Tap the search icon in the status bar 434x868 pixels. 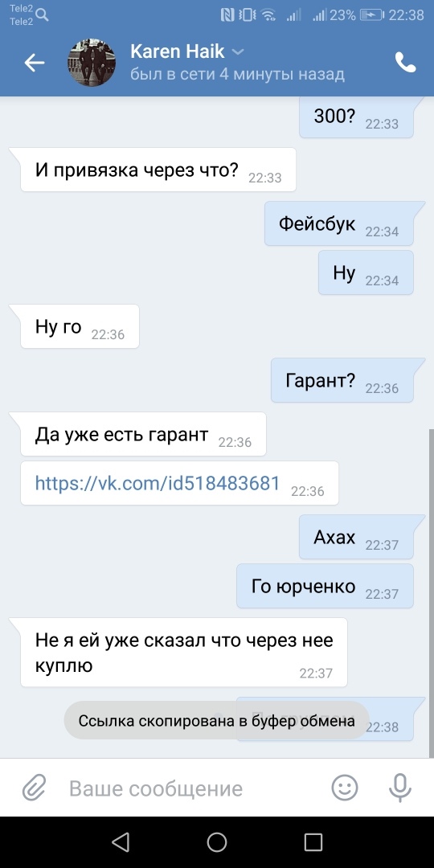[x=42, y=15]
